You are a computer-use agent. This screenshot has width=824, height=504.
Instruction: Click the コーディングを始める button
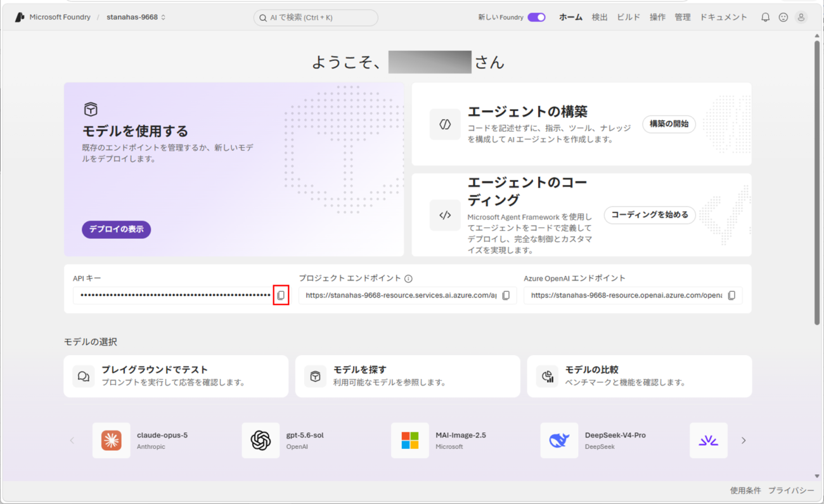pos(650,215)
